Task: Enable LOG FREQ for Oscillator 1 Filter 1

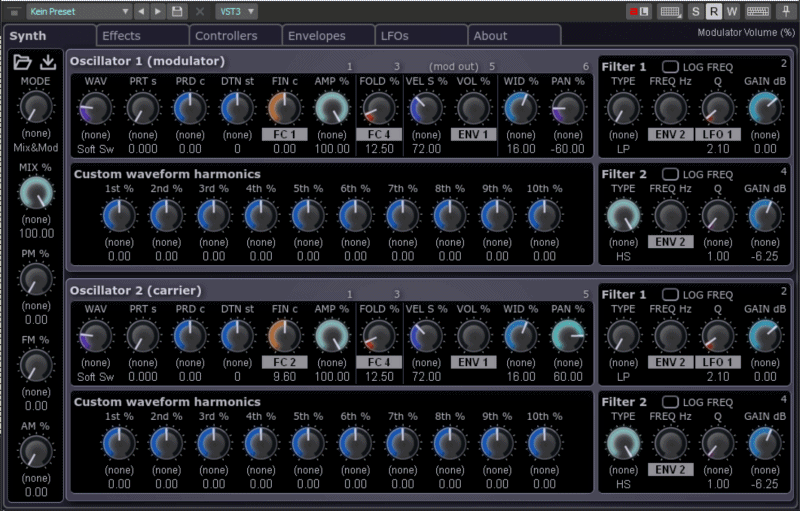Action: click(670, 67)
